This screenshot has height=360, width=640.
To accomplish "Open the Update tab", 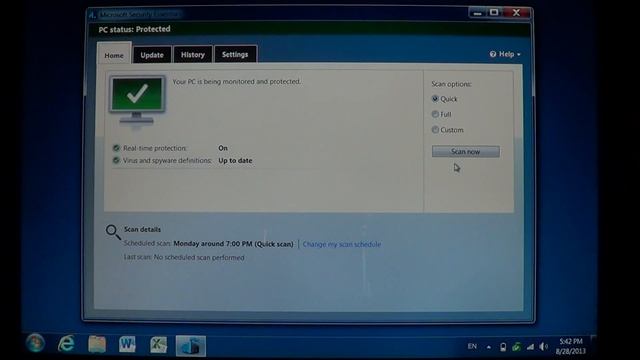I will [x=152, y=55].
